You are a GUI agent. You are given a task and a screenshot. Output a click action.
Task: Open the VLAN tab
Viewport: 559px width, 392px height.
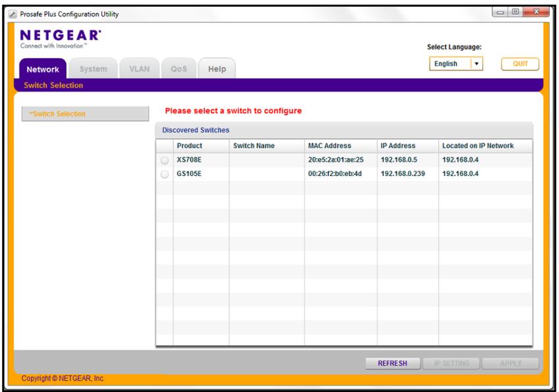tap(139, 69)
